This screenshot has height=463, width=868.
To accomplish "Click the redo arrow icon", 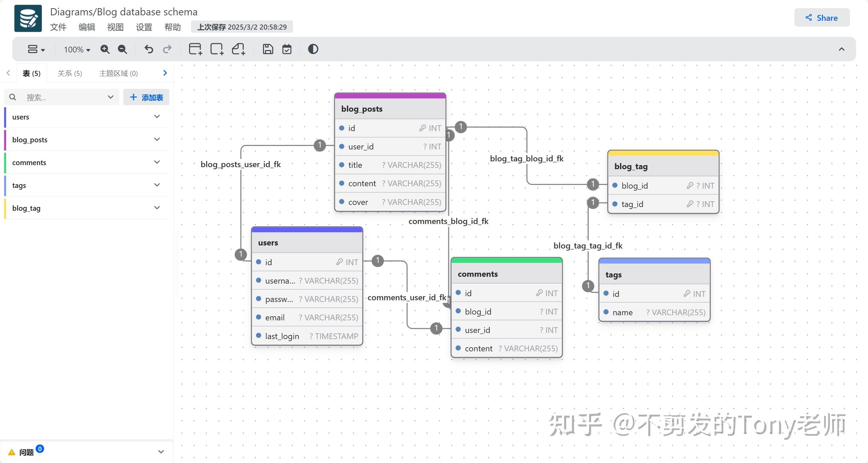I will [167, 49].
